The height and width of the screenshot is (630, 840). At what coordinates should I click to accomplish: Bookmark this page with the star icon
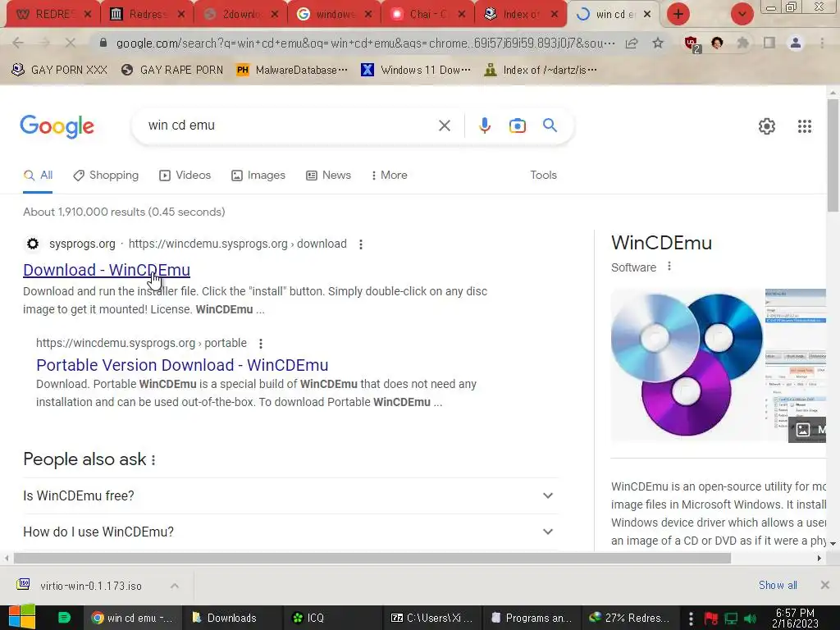(658, 43)
